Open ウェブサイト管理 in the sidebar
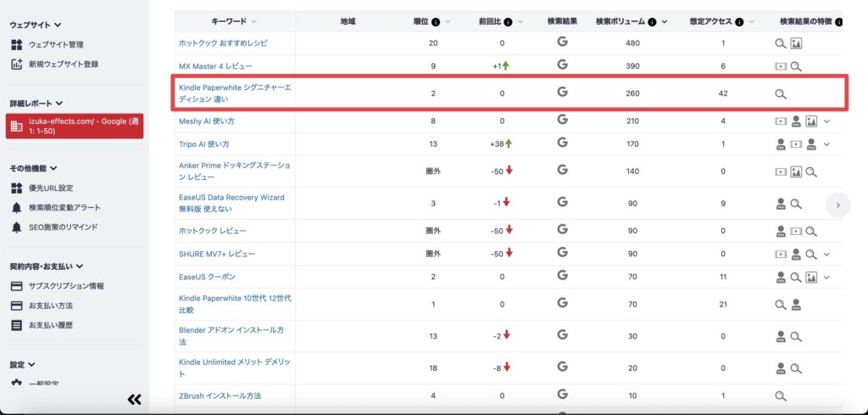 [56, 44]
